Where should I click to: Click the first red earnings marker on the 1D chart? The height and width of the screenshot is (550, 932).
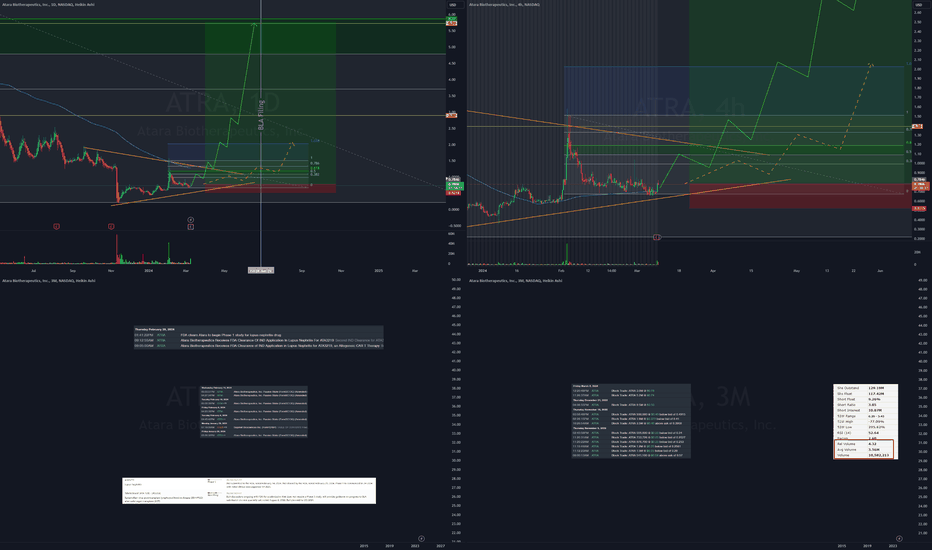point(56,227)
